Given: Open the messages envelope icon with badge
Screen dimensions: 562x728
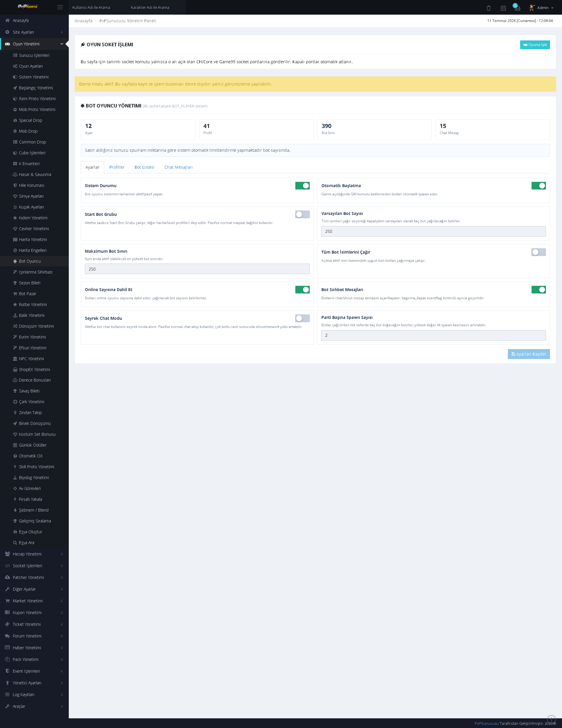Looking at the screenshot, I should click(517, 7).
